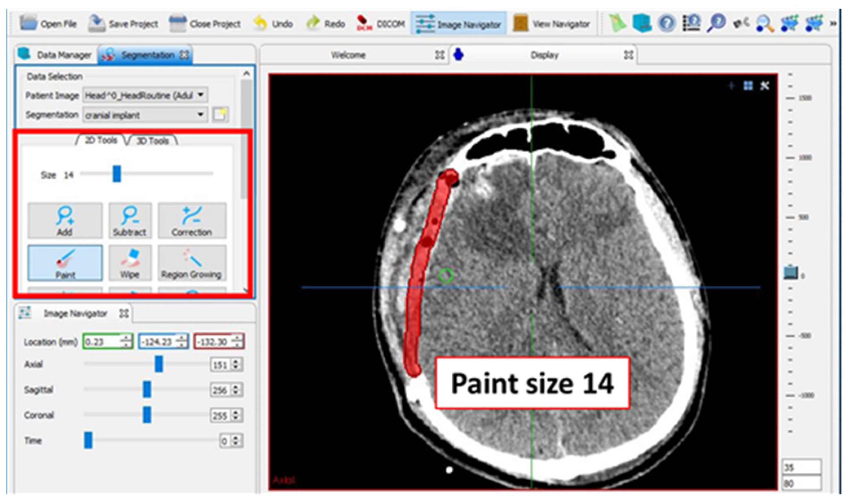Expand the Patient Image dropdown
852x504 pixels.
(x=201, y=95)
